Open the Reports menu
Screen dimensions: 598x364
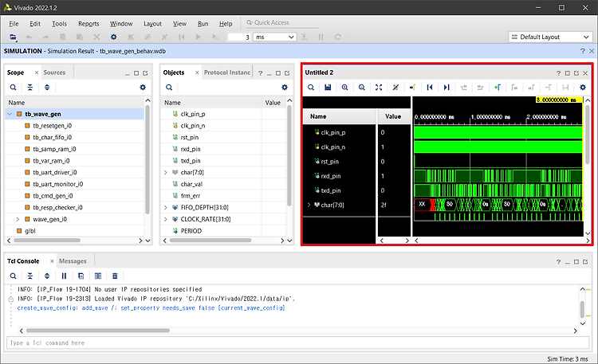coord(89,24)
